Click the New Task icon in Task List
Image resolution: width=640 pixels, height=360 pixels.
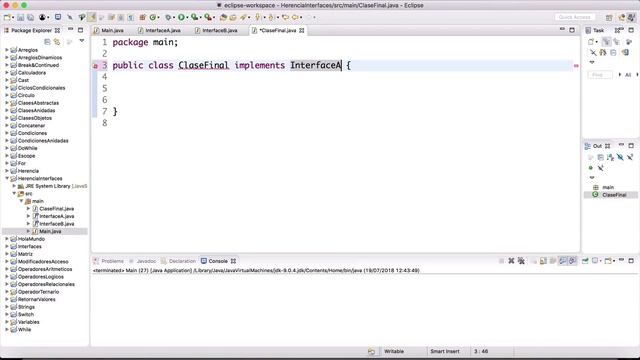click(x=591, y=42)
